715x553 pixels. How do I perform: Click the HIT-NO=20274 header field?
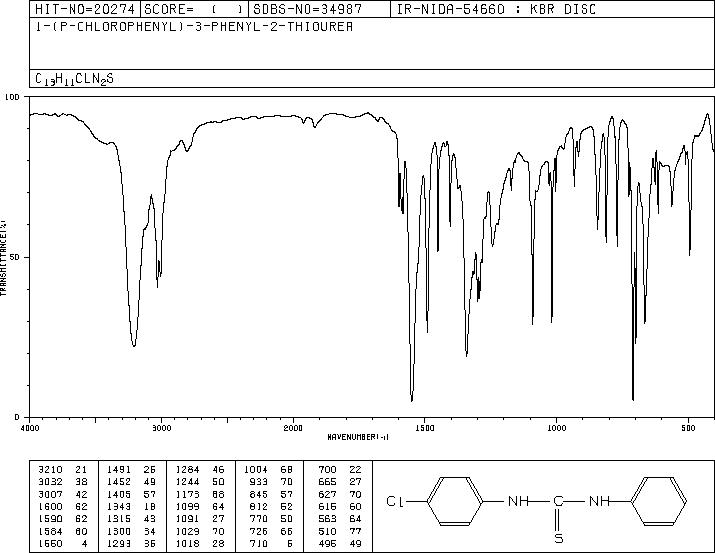85,9
